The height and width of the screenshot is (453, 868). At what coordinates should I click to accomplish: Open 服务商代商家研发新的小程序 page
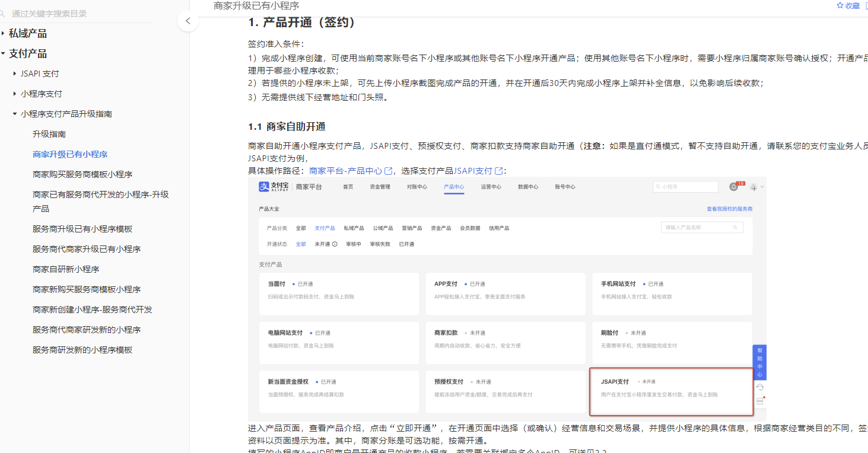[87, 330]
